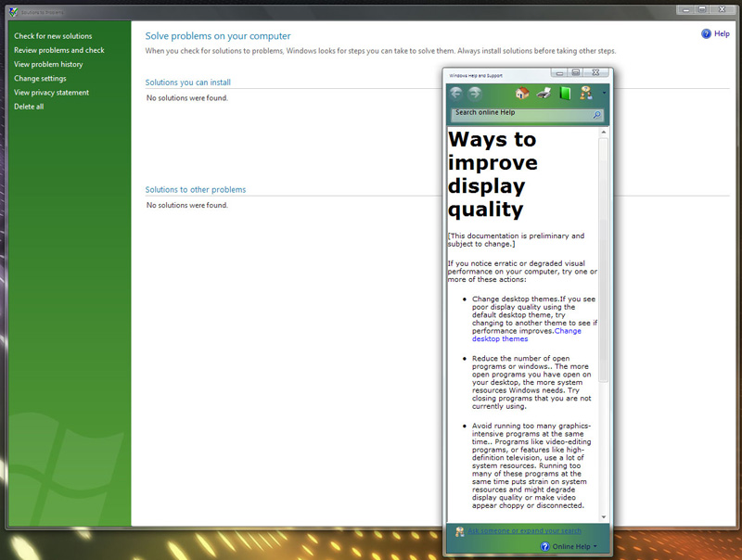Click "No solutions were found." under Solutions to other problems
The height and width of the screenshot is (560, 742).
click(187, 205)
